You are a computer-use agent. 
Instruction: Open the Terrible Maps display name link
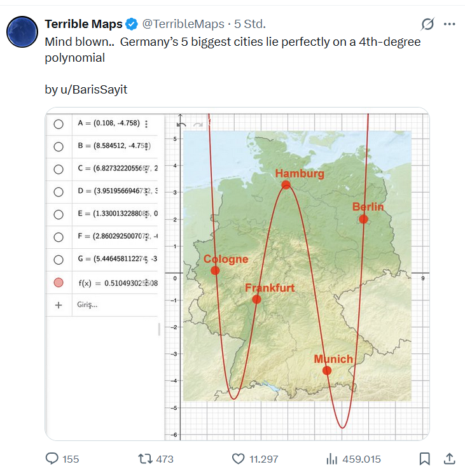83,24
